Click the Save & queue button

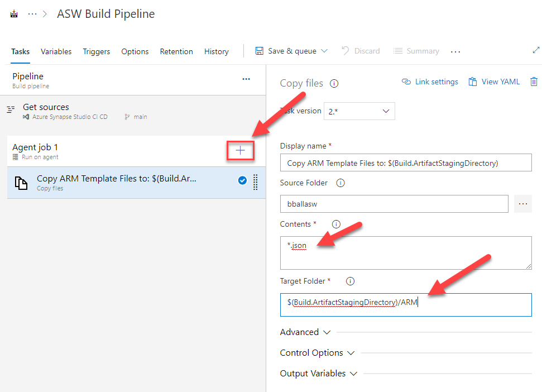click(291, 51)
